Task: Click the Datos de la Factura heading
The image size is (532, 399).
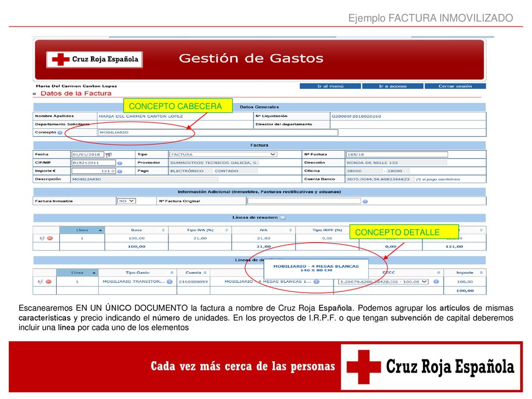Action: pyautogui.click(x=76, y=94)
